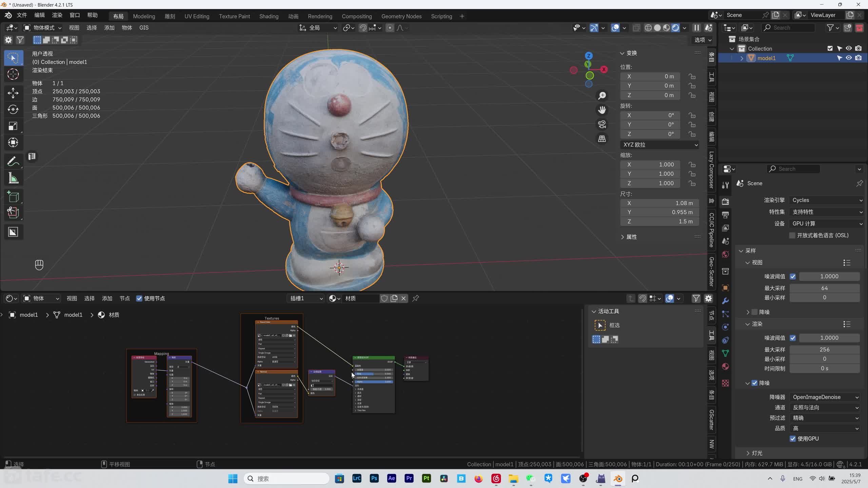Disable render denoise checkbox

click(755, 383)
